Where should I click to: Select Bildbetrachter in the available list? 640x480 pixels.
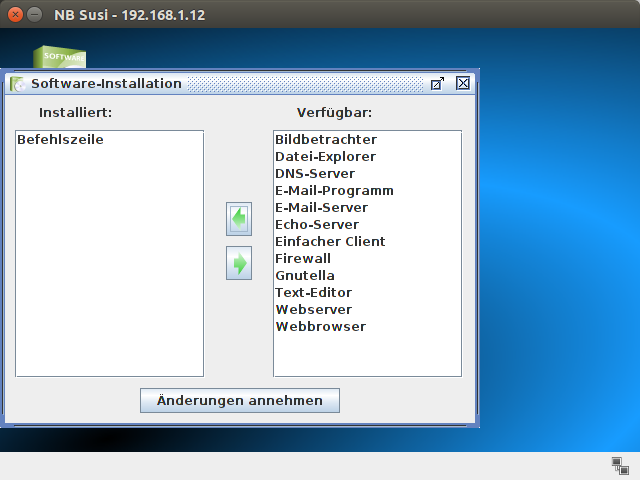point(326,140)
